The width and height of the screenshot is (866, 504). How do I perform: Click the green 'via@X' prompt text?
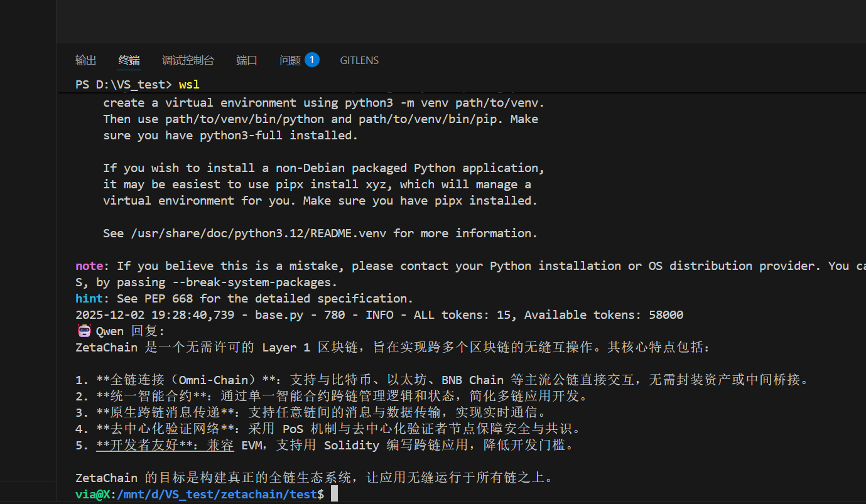[92, 495]
